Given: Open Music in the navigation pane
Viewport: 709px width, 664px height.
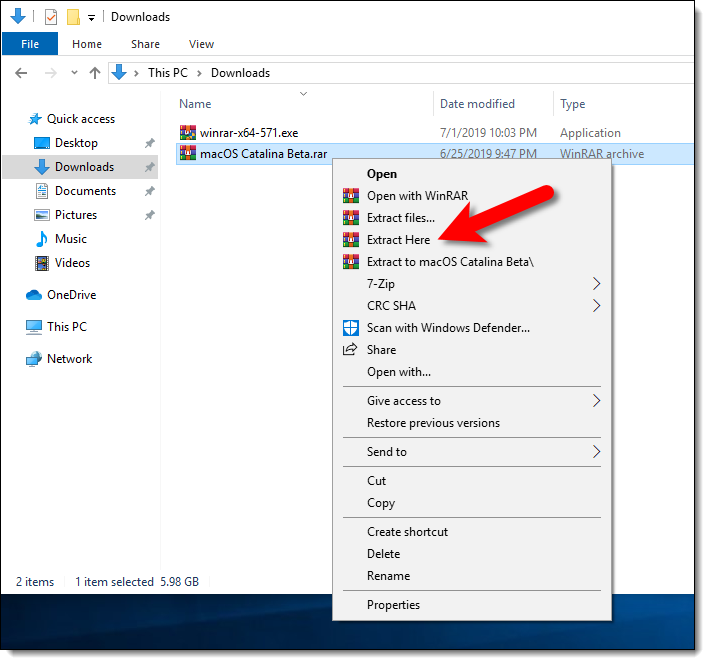Looking at the screenshot, I should [x=71, y=239].
